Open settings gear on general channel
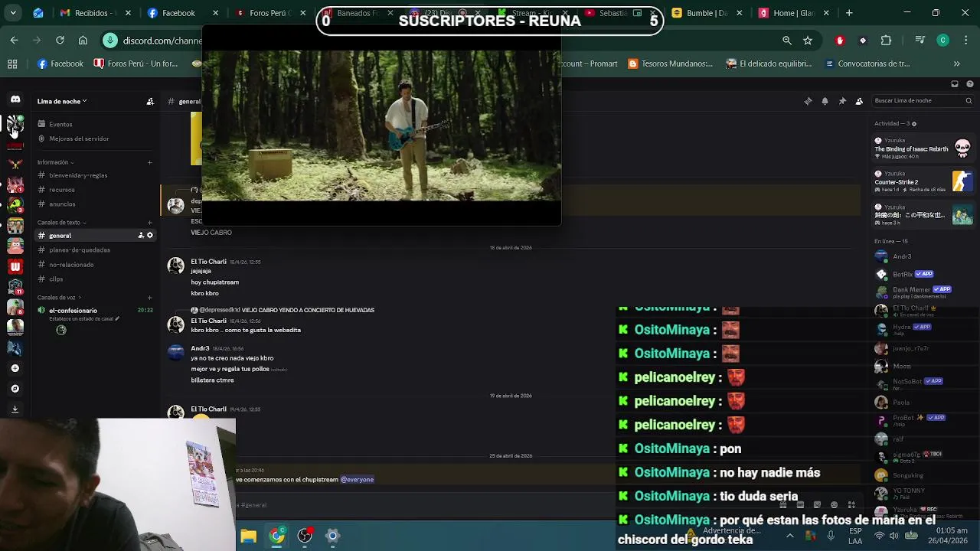Screen dimensions: 980x551 click(150, 236)
